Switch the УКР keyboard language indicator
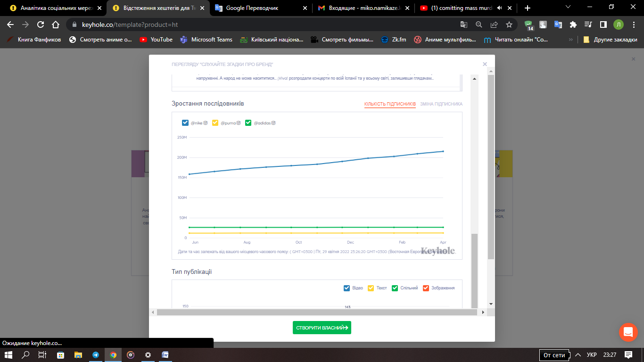The image size is (644, 362). pos(592,355)
